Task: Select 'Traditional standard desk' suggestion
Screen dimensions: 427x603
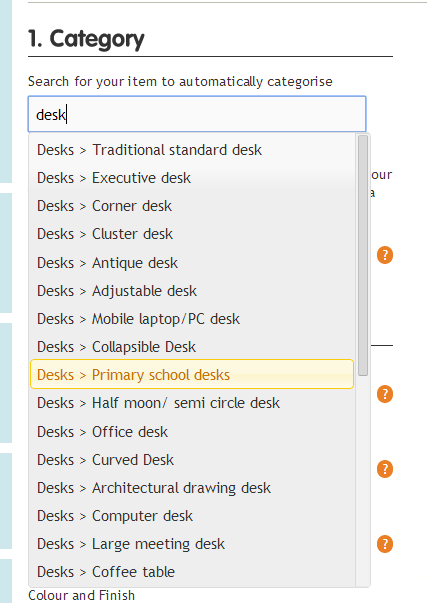Action: click(192, 150)
